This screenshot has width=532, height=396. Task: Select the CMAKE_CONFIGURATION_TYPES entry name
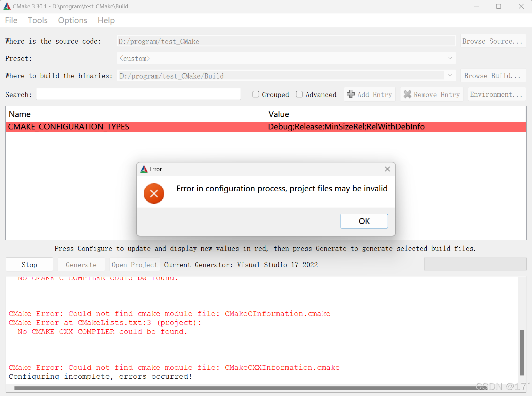click(69, 127)
